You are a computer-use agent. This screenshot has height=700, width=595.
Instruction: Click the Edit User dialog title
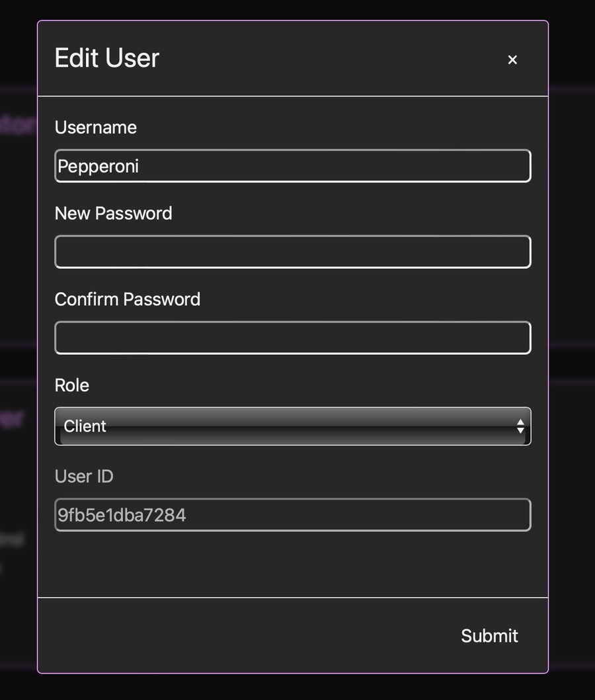[x=106, y=58]
